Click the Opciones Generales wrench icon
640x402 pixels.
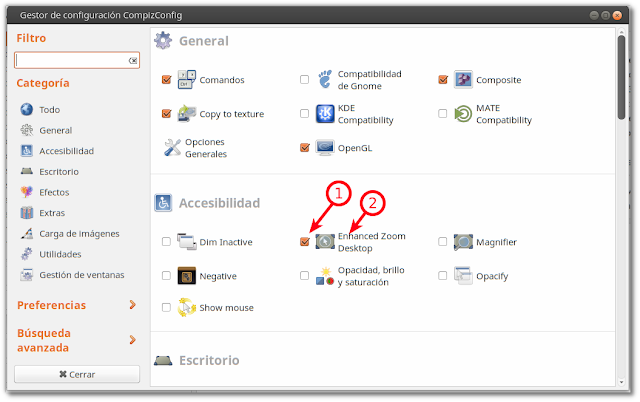[172, 148]
